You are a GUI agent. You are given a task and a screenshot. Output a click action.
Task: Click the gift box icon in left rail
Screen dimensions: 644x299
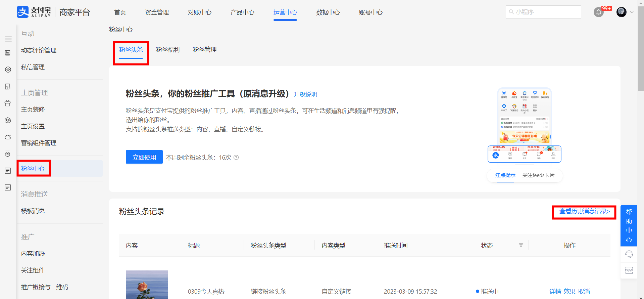pos(8,103)
